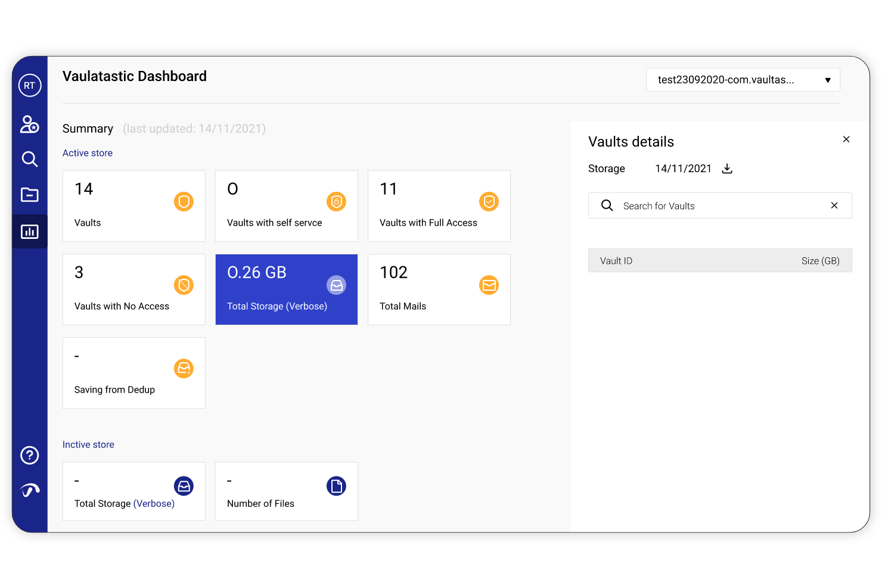Click the Vaults with No Access blocked icon
The height and width of the screenshot is (588, 882).
(184, 285)
